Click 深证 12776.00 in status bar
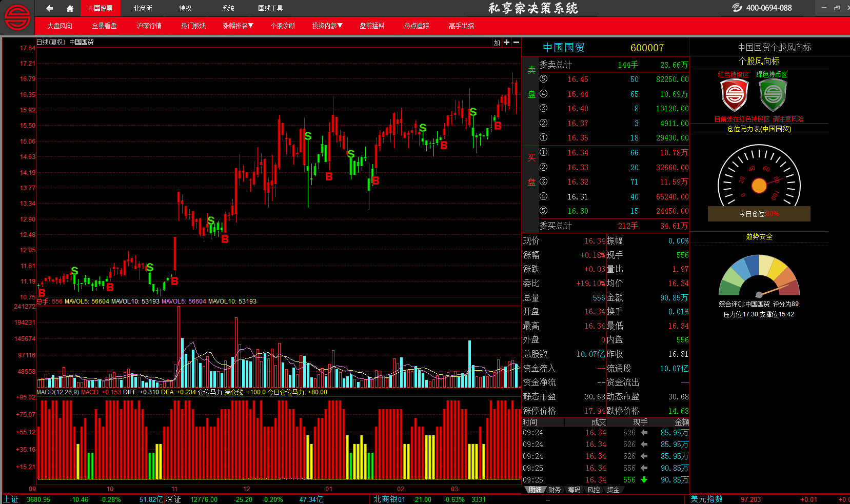Screen dimensions: 850x504 tap(191, 499)
